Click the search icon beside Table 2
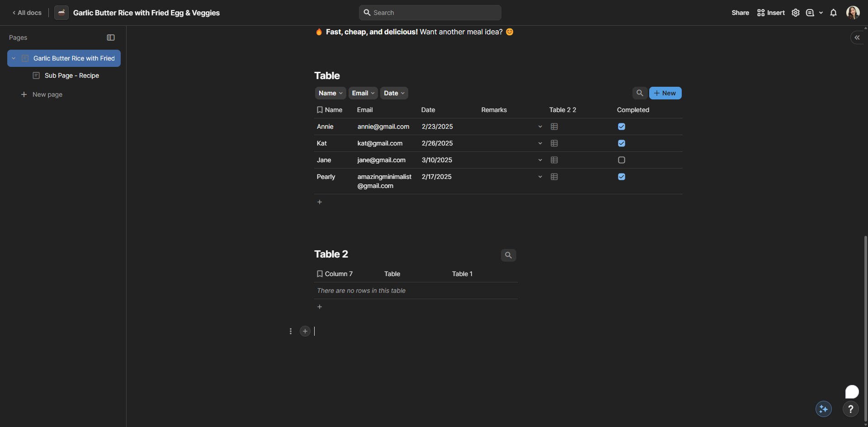 [x=508, y=255]
